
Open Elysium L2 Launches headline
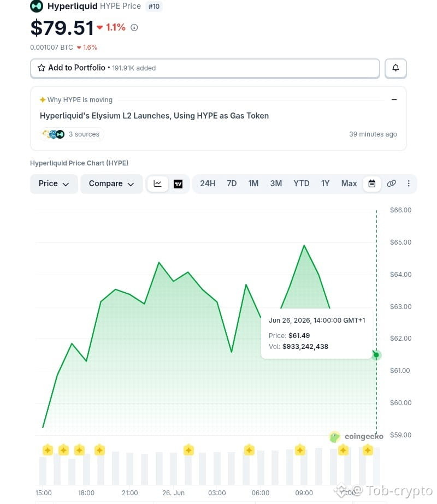155,116
